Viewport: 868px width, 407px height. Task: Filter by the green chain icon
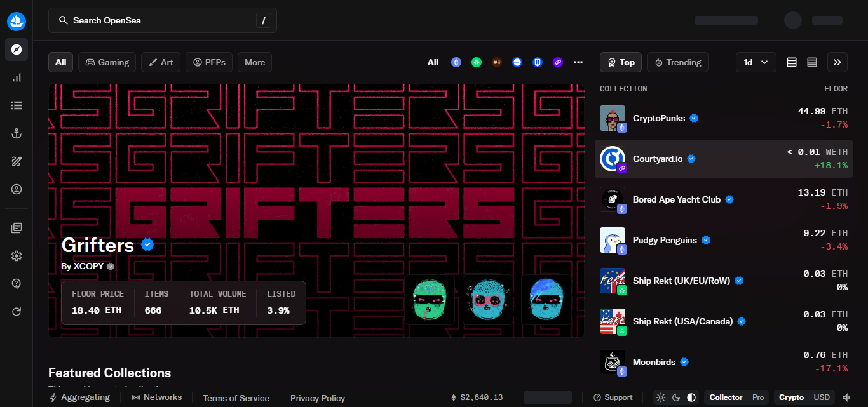click(x=477, y=62)
